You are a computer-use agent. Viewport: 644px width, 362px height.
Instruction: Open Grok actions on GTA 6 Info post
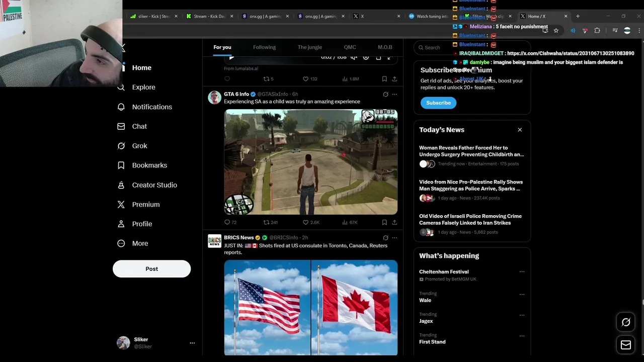click(x=385, y=94)
